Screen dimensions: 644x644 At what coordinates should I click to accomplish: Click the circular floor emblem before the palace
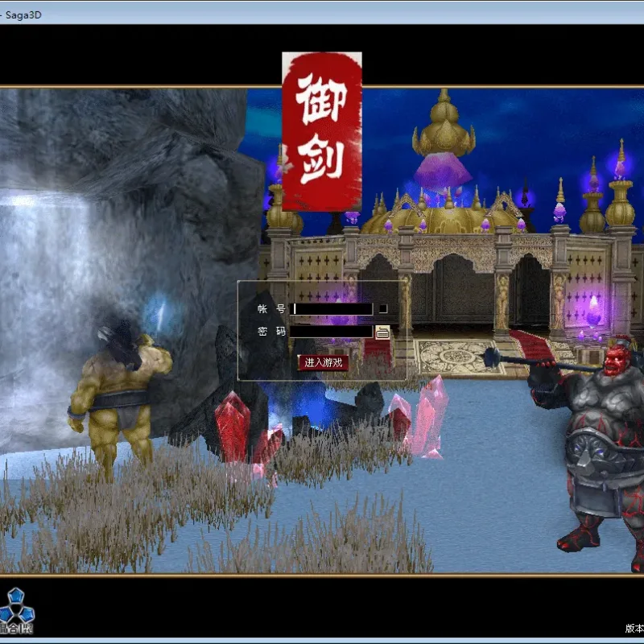457,357
